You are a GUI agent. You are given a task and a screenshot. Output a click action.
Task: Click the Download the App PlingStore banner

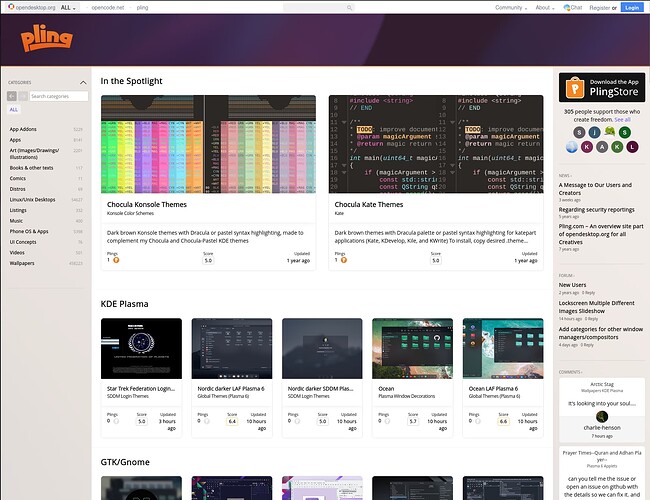pyautogui.click(x=602, y=87)
